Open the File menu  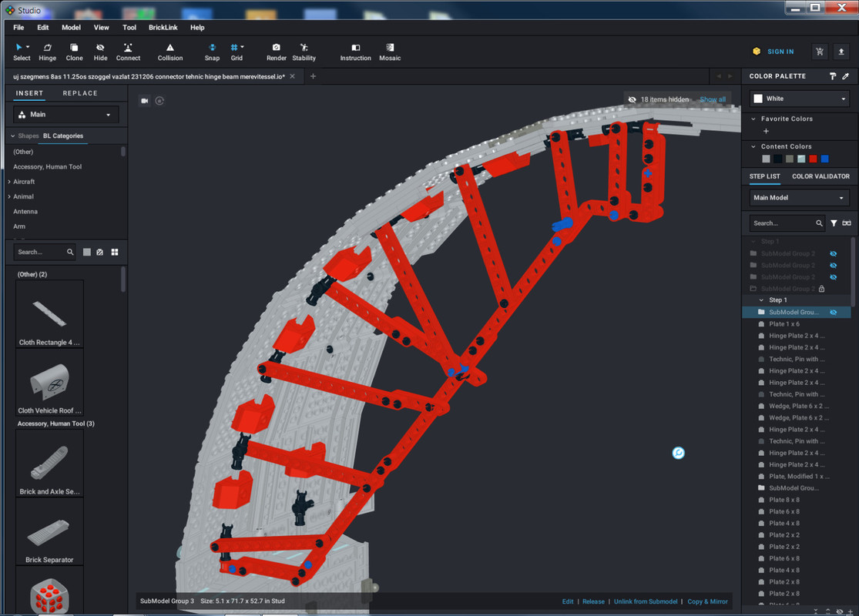pyautogui.click(x=18, y=28)
